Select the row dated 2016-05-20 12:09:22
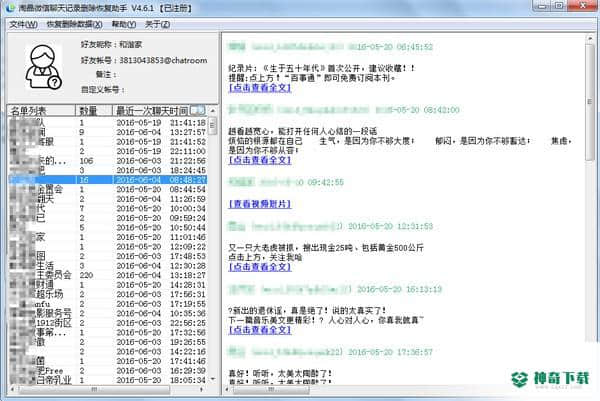Screen dimensions: 600x401 tap(108, 247)
